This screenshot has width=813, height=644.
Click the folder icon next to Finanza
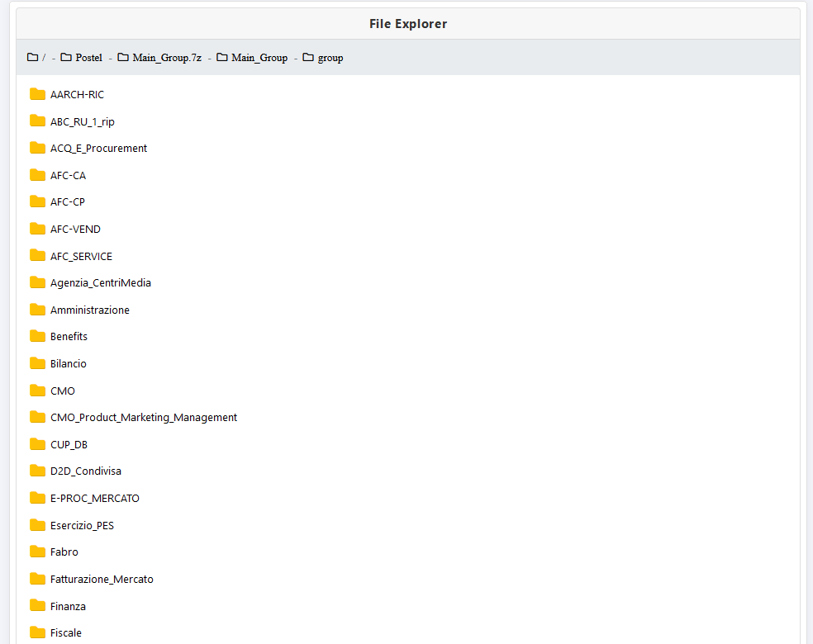pyautogui.click(x=37, y=606)
